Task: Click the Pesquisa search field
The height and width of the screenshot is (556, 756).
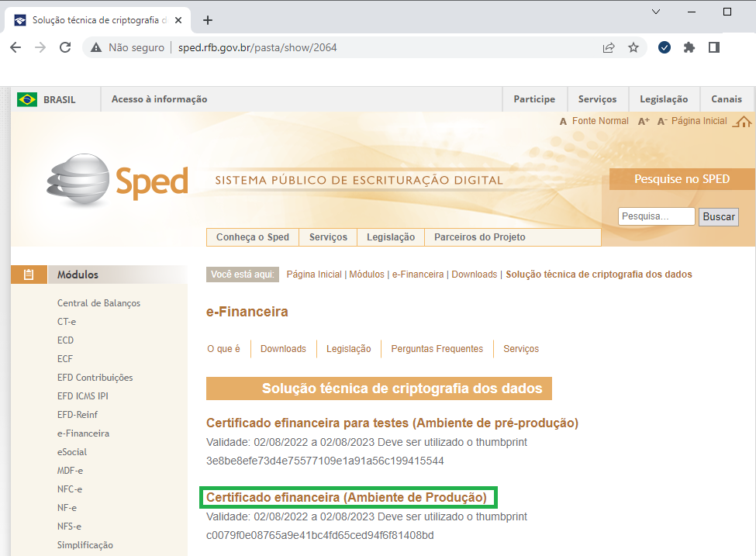Action: point(656,216)
